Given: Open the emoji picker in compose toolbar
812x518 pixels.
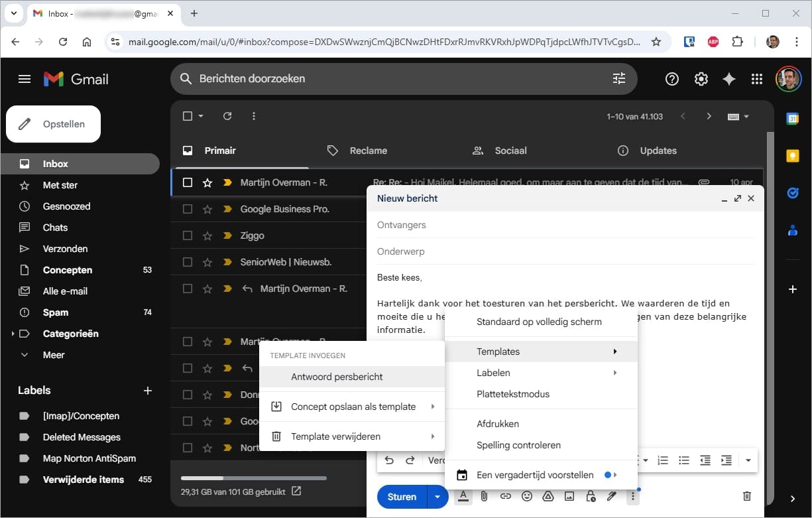Looking at the screenshot, I should coord(527,496).
